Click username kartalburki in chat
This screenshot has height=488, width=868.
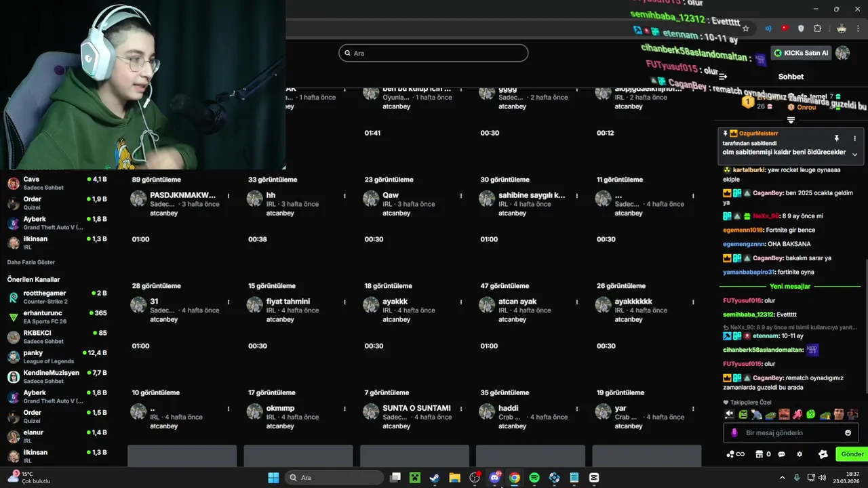(x=748, y=170)
